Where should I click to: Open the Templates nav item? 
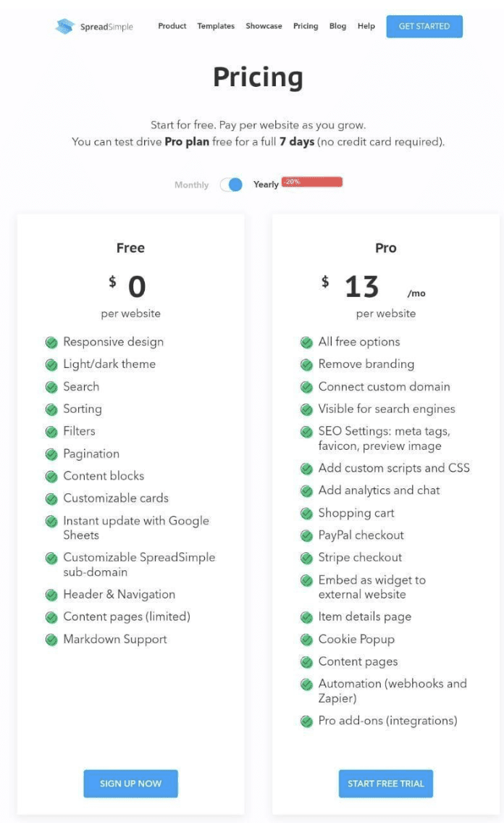pos(216,26)
